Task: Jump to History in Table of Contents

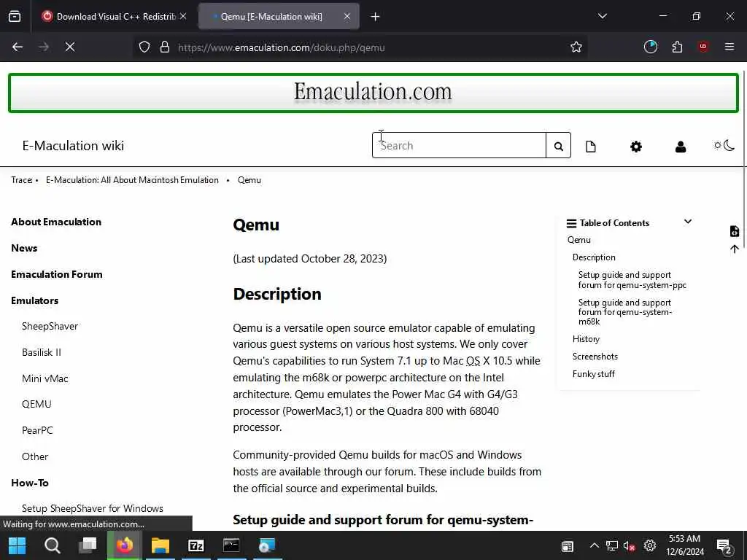Action: (x=586, y=339)
